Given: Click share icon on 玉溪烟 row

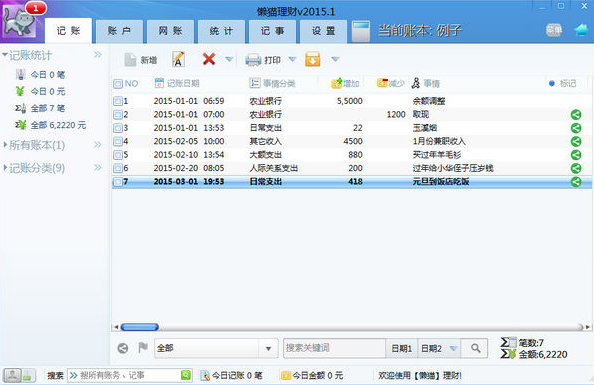Looking at the screenshot, I should tap(576, 128).
